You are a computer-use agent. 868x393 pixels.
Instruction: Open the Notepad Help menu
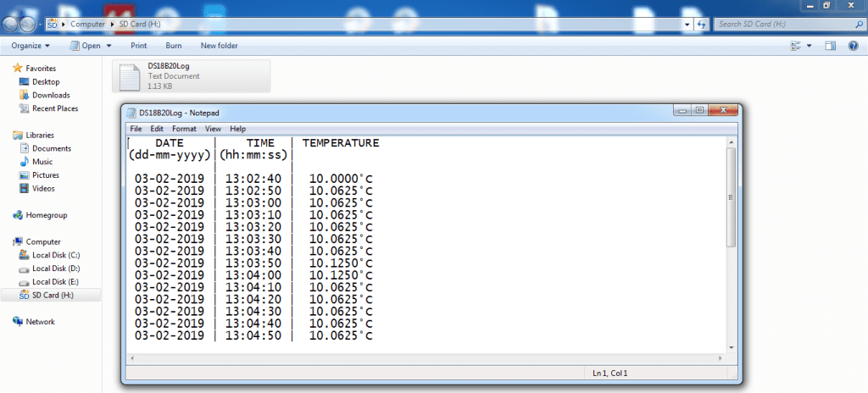click(238, 129)
